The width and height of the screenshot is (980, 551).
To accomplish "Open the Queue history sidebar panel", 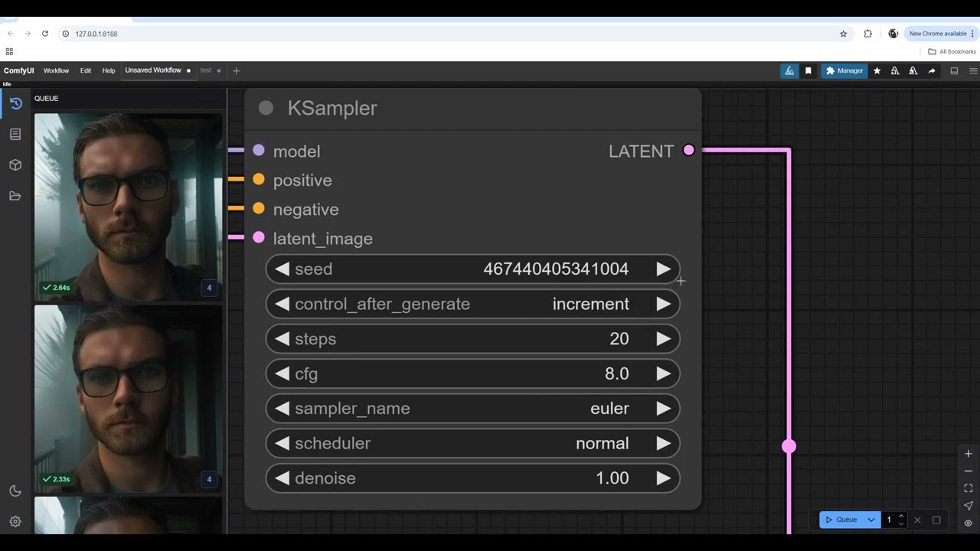I will pyautogui.click(x=15, y=103).
